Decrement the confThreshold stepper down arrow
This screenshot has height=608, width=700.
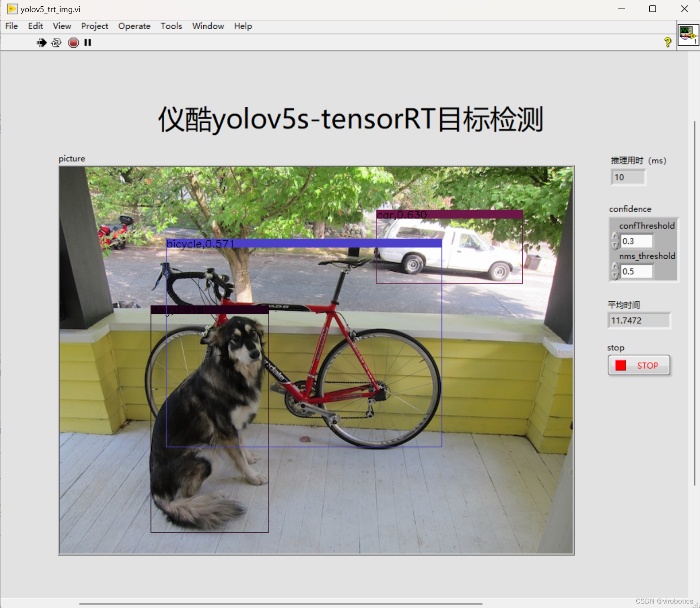tap(615, 245)
